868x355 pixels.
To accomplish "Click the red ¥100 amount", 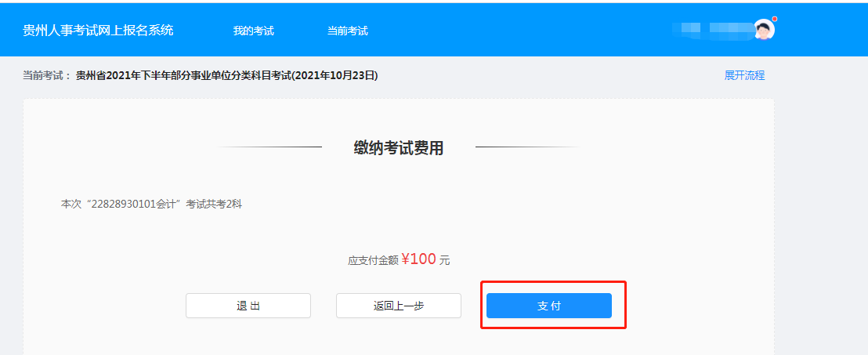I will pyautogui.click(x=418, y=259).
